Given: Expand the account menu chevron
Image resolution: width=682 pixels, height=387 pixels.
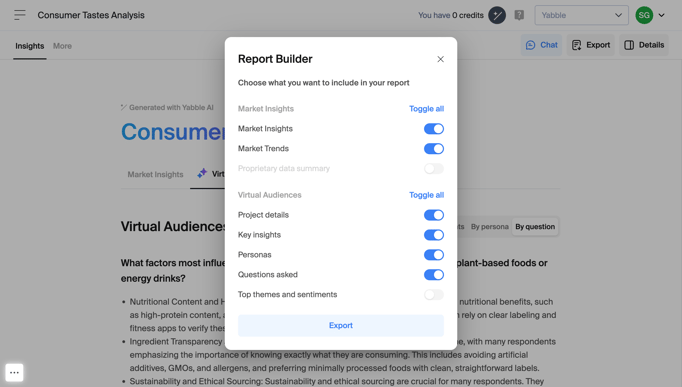Looking at the screenshot, I should point(661,15).
